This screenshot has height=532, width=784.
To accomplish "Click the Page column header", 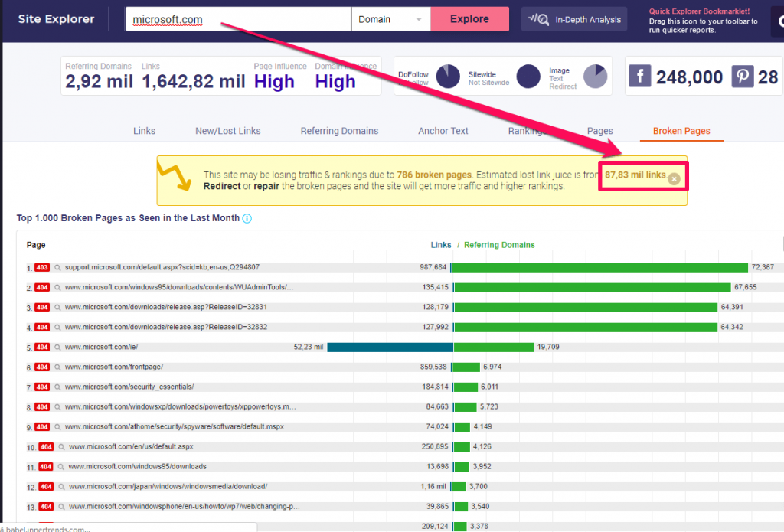I will (x=36, y=245).
